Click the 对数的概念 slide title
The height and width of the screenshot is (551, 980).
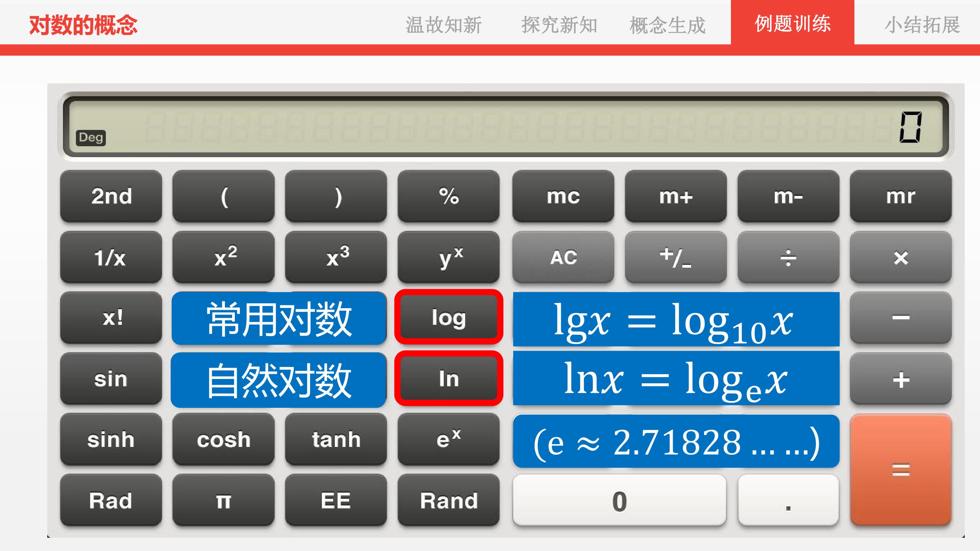(x=83, y=25)
